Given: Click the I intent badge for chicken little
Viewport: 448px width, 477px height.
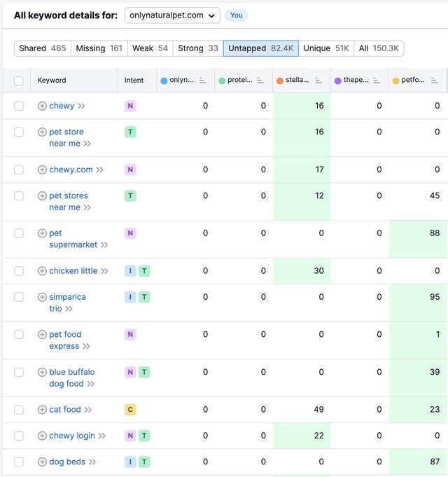Looking at the screenshot, I should click(130, 271).
